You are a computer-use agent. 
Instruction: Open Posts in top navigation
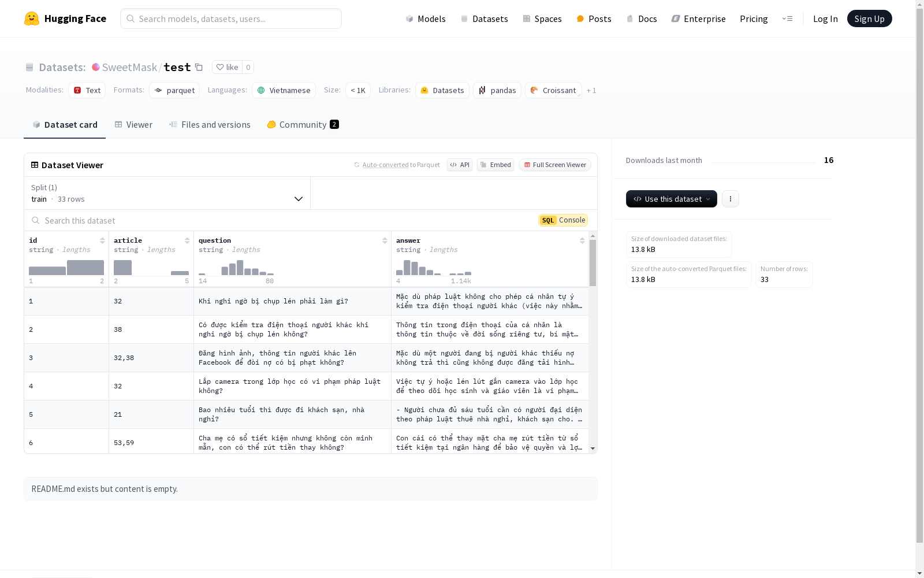[x=594, y=18]
